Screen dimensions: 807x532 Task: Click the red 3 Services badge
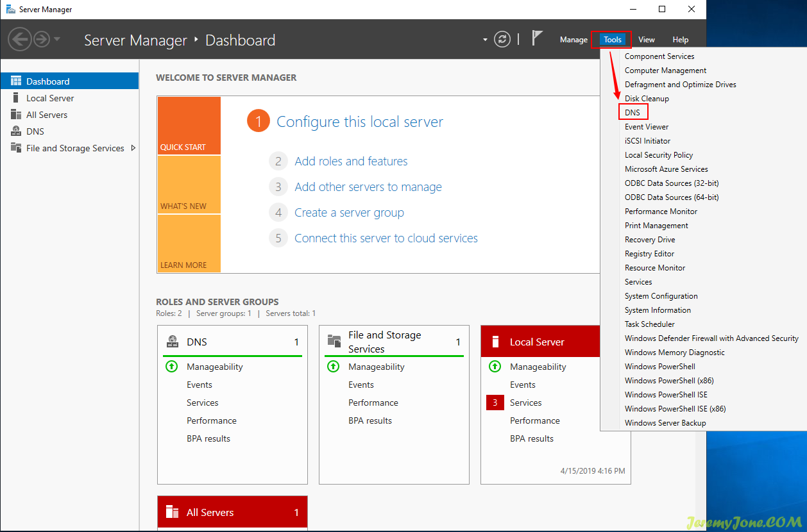coord(495,403)
